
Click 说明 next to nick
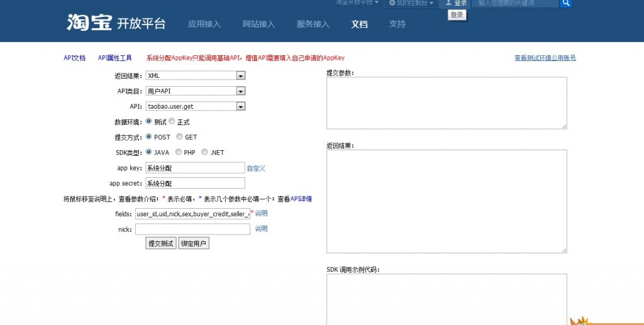coord(261,229)
